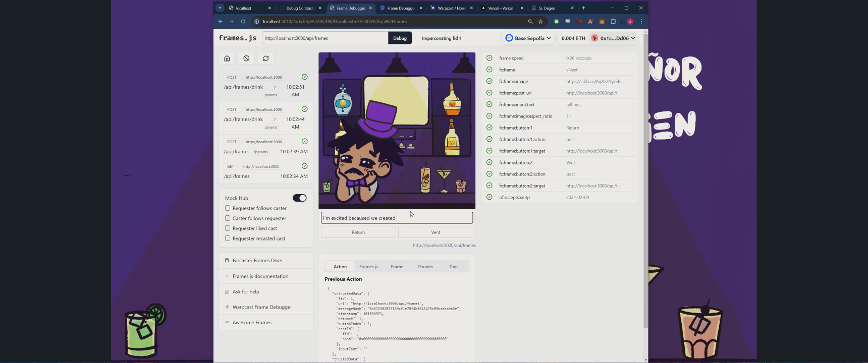Open the zoom magnifier in address bar
Screen dimensions: 868x363
(x=530, y=22)
